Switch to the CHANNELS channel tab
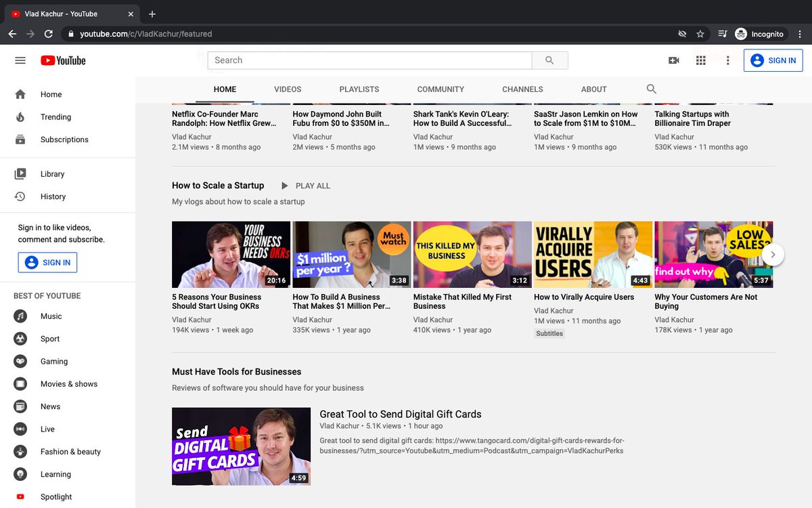812x508 pixels. tap(522, 89)
